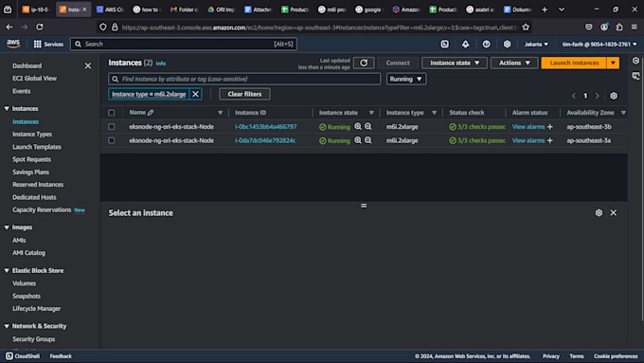Zoom out on state of instance i-0da7dc046e792824c
644x363 pixels.
click(368, 140)
